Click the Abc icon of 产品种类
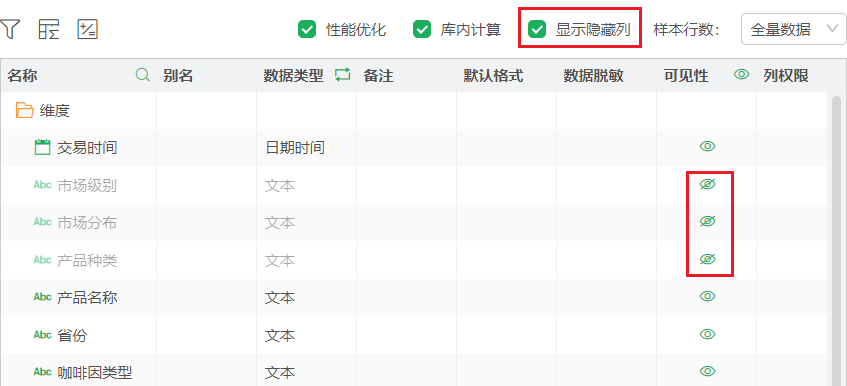This screenshot has height=386, width=847. pos(42,260)
